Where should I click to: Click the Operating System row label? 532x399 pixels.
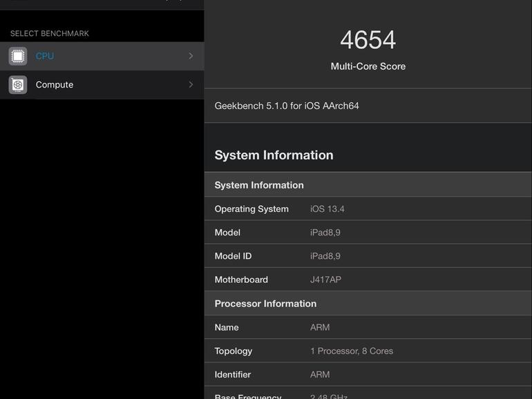(x=251, y=209)
